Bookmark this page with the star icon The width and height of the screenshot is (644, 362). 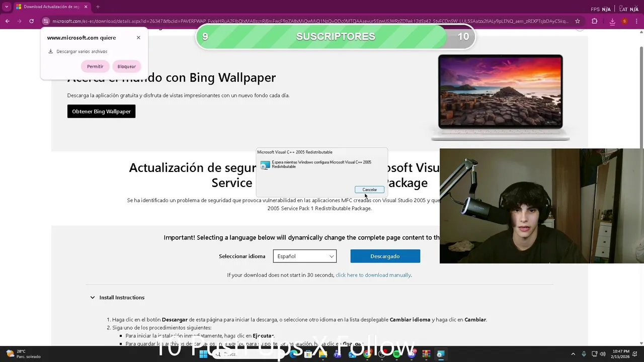pos(578,21)
